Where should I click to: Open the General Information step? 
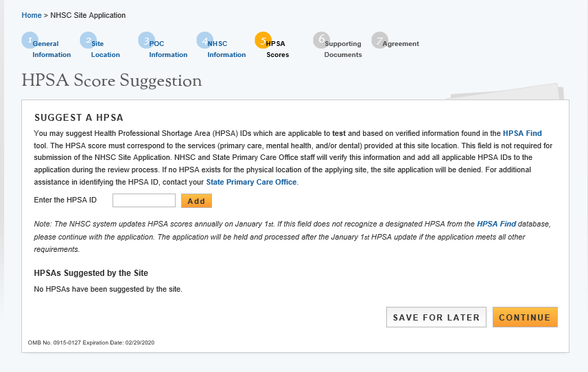pyautogui.click(x=51, y=49)
